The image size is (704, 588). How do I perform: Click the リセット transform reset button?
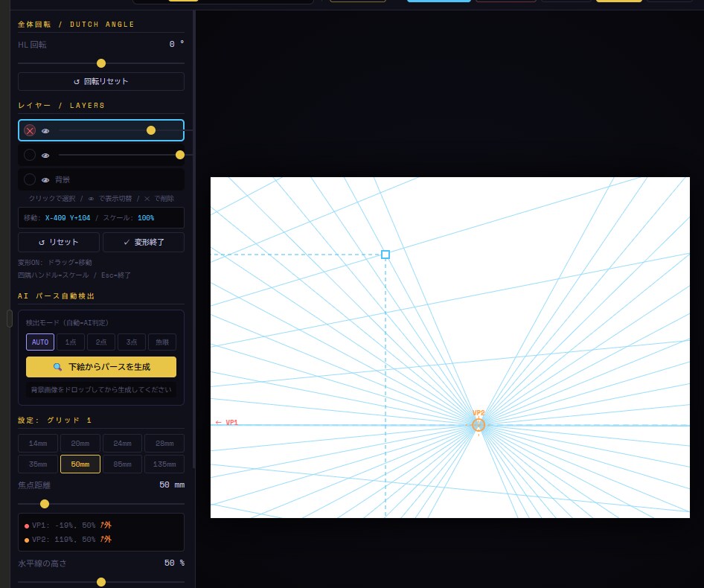point(58,242)
